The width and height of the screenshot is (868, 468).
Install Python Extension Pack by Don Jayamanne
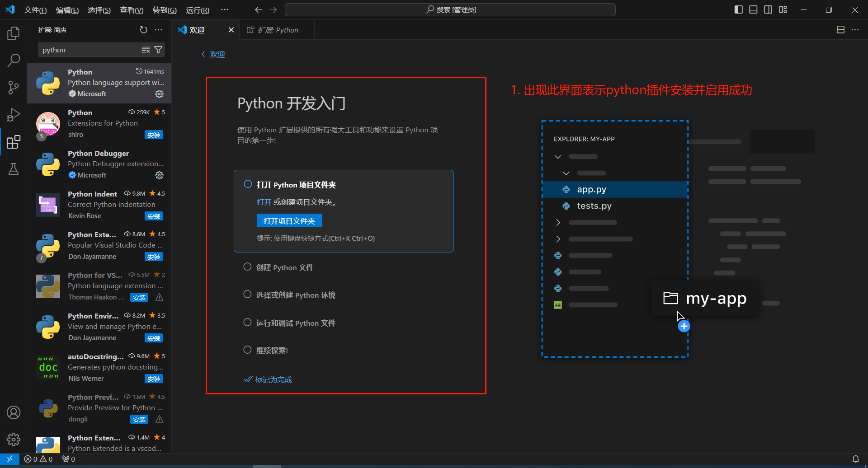click(154, 257)
